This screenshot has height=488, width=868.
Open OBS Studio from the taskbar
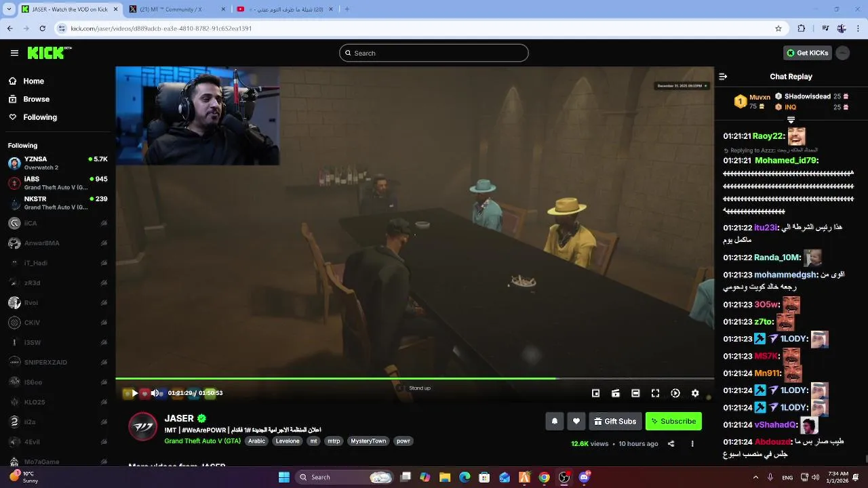point(564,477)
